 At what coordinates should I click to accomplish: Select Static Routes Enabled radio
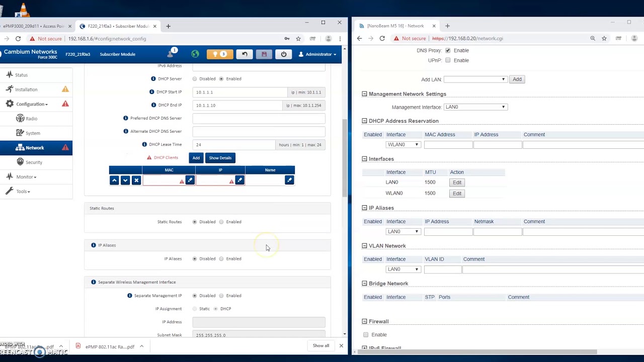(x=221, y=222)
